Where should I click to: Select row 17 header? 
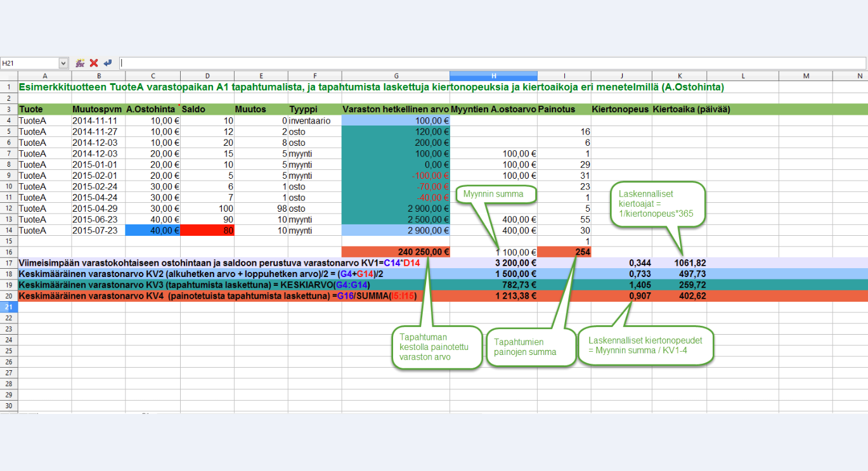[x=9, y=262]
